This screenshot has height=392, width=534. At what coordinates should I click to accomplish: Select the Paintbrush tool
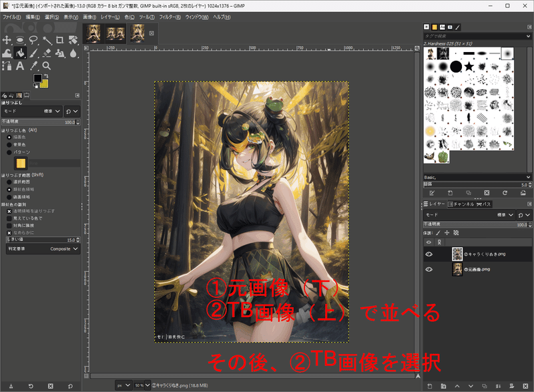coord(33,53)
